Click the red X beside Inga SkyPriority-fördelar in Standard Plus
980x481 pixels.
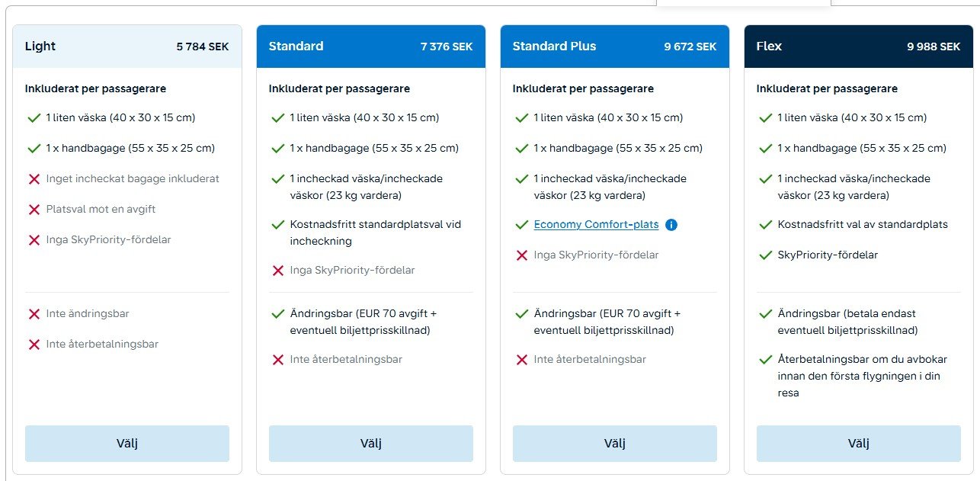pos(521,255)
